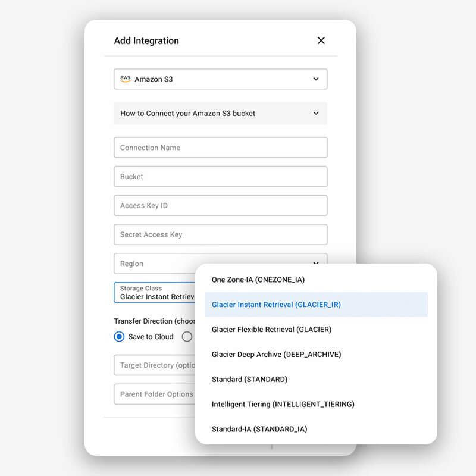The image size is (476, 476).
Task: Click the AWS logo icon
Action: pyautogui.click(x=125, y=79)
